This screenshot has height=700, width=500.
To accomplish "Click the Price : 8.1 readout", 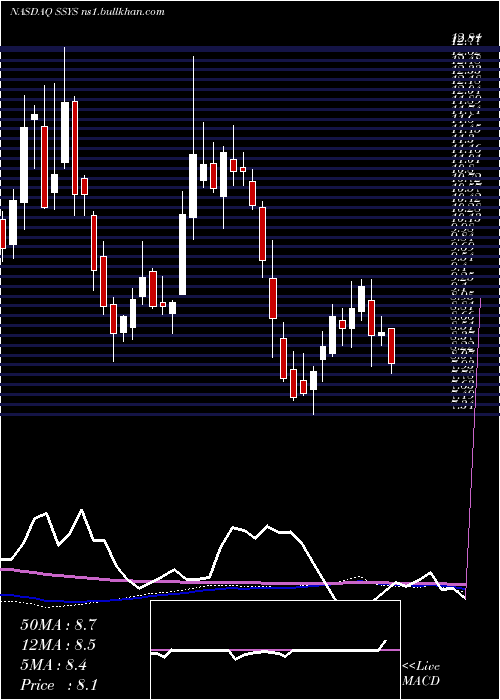I will 59,685.
